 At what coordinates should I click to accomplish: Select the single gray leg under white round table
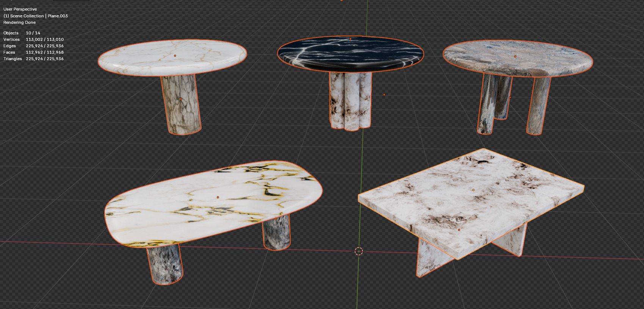pyautogui.click(x=181, y=105)
